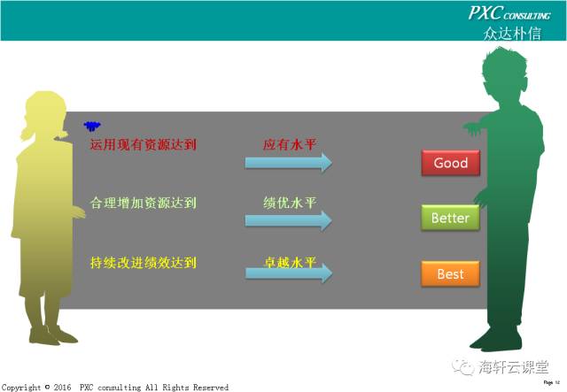Select the orange Best button
This screenshot has width=567, height=392.
(x=450, y=274)
